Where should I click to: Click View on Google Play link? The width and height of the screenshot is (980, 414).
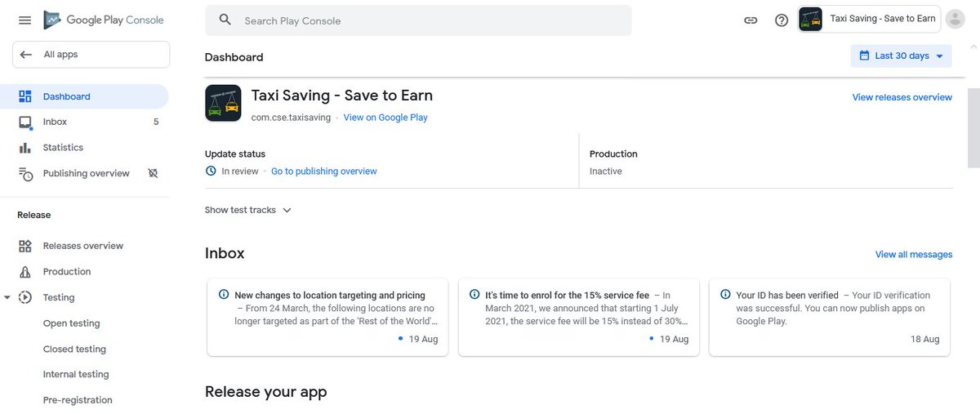(x=385, y=118)
